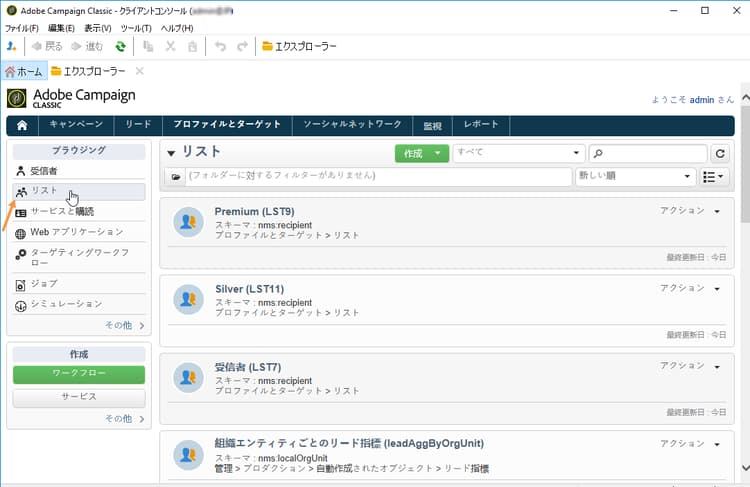Viewport: 750px width, 487px height.
Task: Click the サービス create button
Action: pos(79,397)
